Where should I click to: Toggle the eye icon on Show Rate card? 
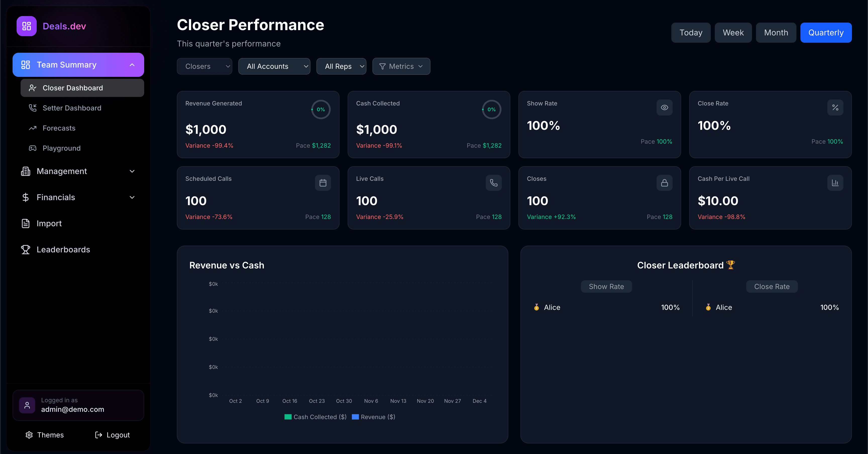(x=664, y=107)
